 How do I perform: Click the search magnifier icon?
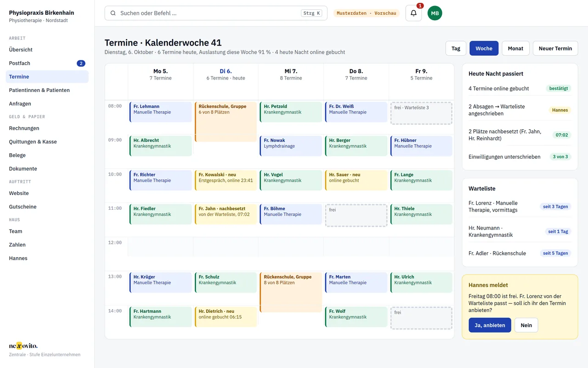(x=113, y=13)
